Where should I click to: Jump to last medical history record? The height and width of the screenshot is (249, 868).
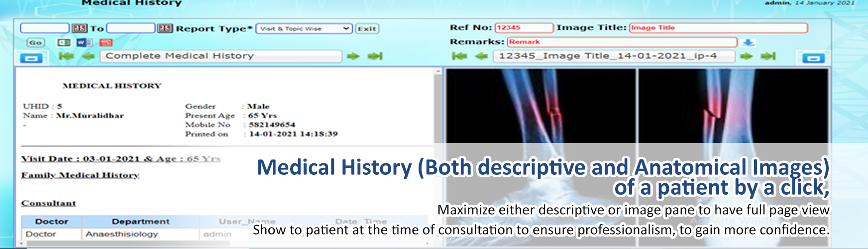375,56
